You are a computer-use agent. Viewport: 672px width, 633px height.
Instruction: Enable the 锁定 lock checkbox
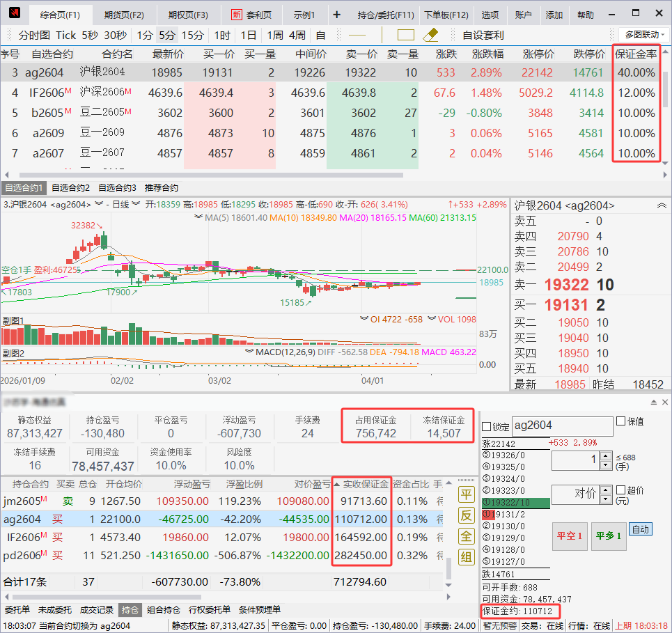[487, 426]
